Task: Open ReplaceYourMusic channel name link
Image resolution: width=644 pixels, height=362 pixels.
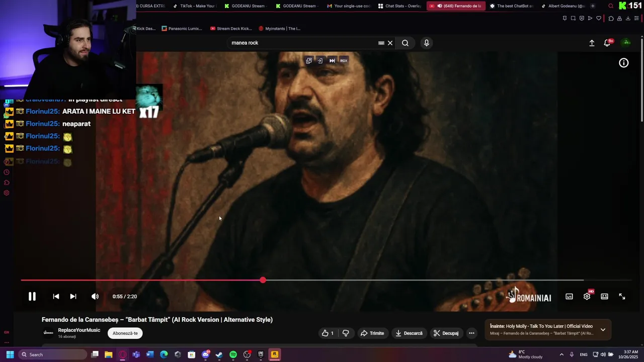Action: 79,330
